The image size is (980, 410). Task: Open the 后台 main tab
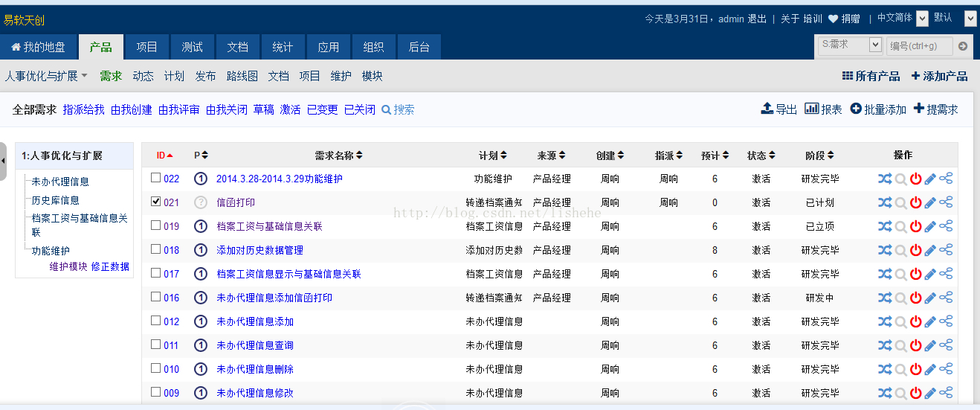pyautogui.click(x=419, y=47)
